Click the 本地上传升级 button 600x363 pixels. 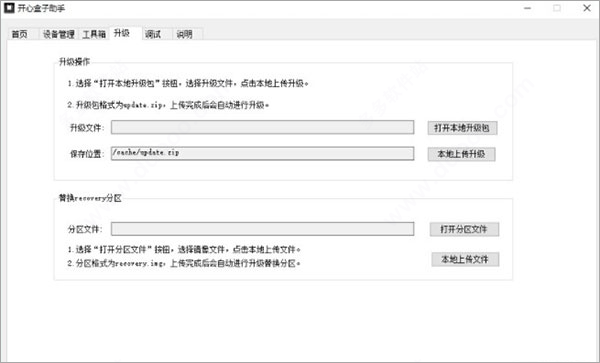(x=461, y=154)
